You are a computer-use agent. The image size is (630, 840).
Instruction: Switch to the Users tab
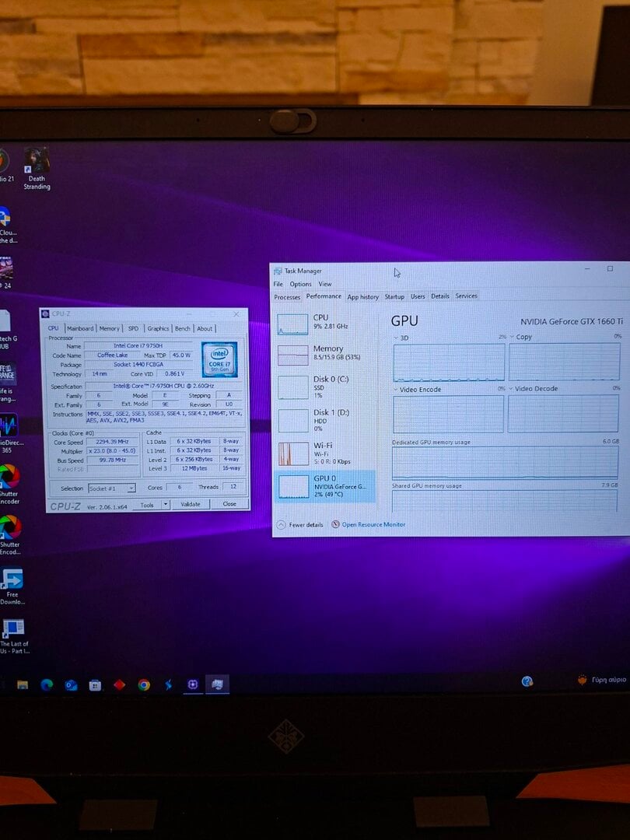(418, 296)
